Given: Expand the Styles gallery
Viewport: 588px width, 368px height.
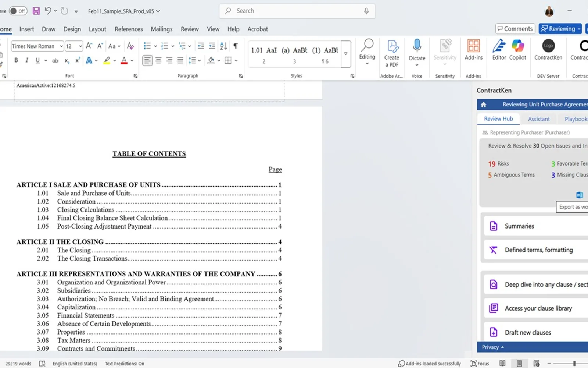Looking at the screenshot, I should 346,54.
